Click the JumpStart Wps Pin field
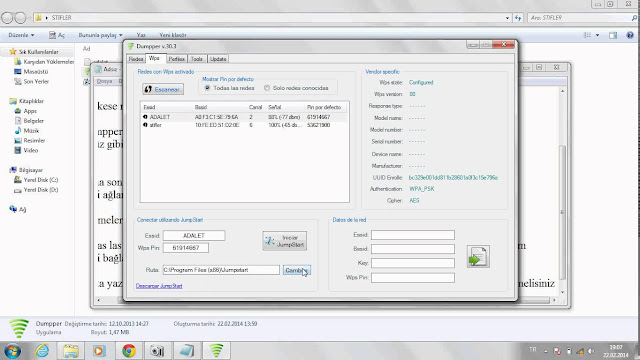 pyautogui.click(x=186, y=248)
